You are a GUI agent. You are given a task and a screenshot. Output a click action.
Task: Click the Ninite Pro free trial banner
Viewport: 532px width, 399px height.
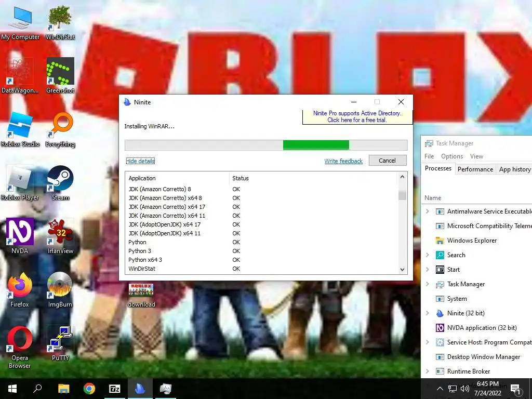[357, 117]
